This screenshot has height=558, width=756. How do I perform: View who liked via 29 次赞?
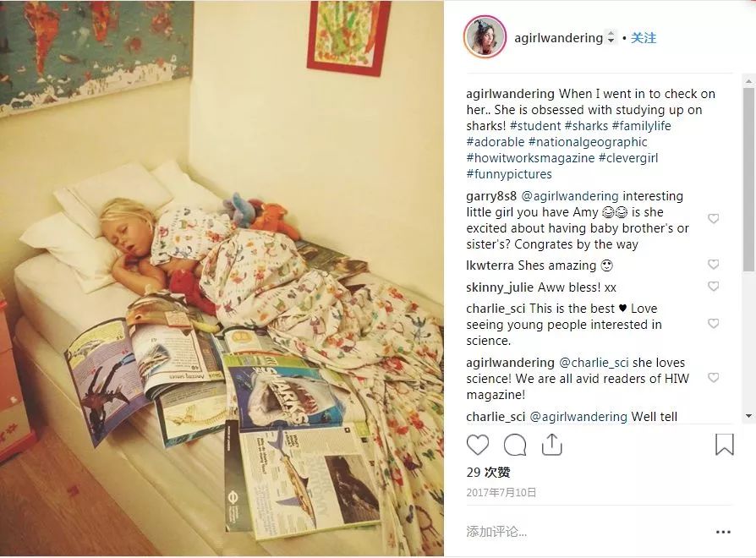click(488, 473)
